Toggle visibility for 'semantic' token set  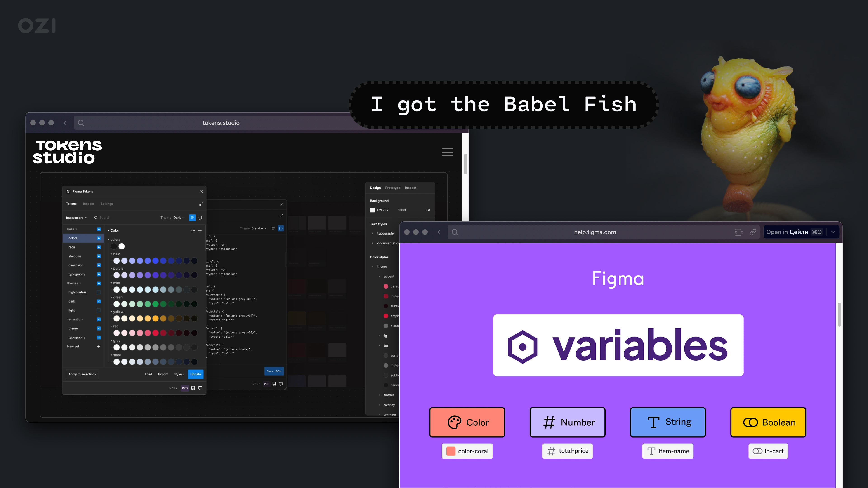[x=98, y=319]
